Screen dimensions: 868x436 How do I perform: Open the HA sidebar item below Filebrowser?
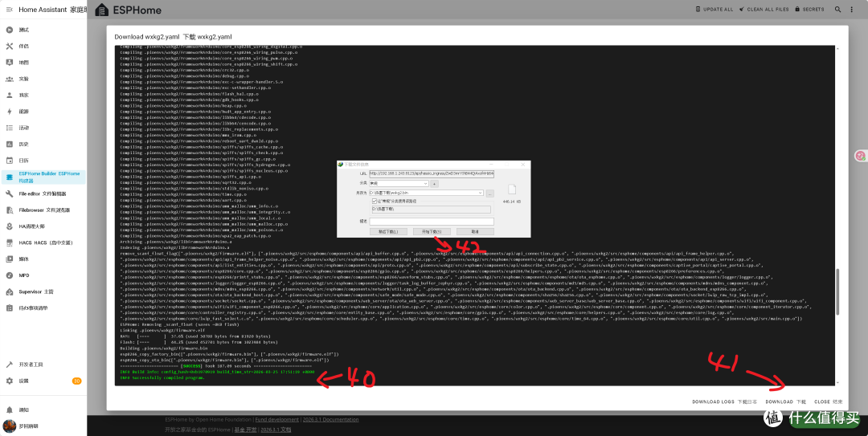pyautogui.click(x=43, y=226)
